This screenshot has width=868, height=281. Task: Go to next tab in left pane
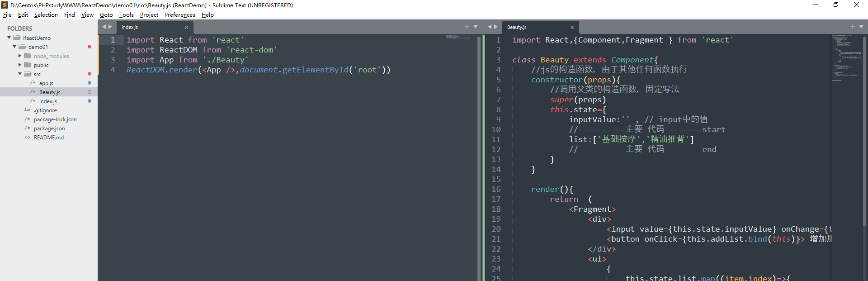[110, 27]
